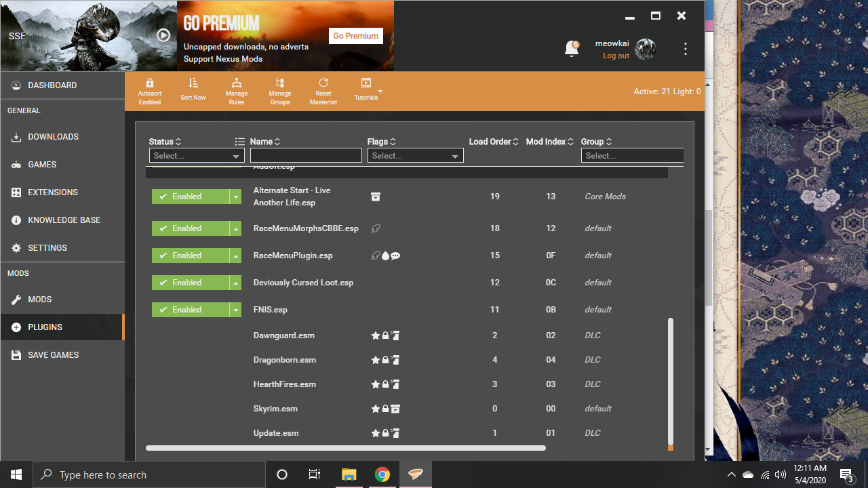Image resolution: width=868 pixels, height=488 pixels.
Task: Click Reset Masterlist
Action: (323, 91)
